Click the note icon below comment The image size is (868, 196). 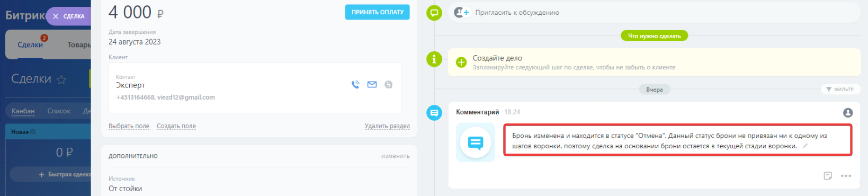pos(828,176)
